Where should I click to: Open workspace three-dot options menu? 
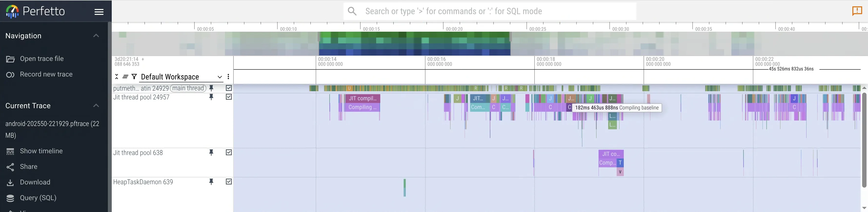click(228, 77)
